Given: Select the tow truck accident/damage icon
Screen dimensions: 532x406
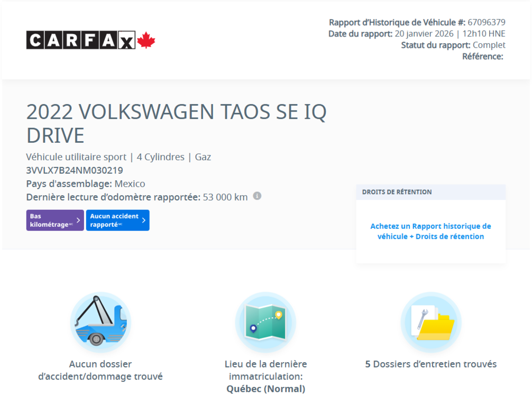Looking at the screenshot, I should 100,320.
